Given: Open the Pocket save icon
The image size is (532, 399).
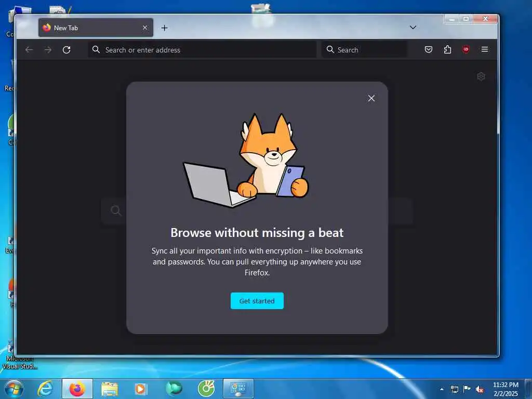Looking at the screenshot, I should [429, 49].
